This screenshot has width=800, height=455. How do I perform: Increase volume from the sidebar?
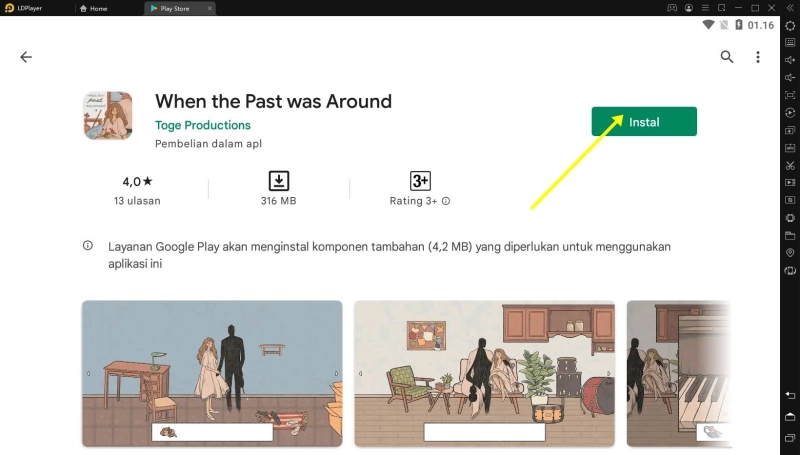pos(790,60)
